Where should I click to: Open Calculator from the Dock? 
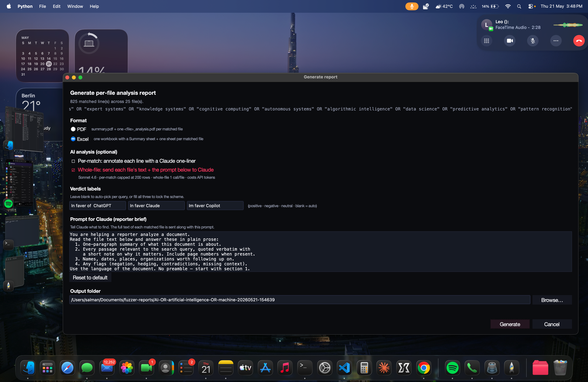point(364,368)
